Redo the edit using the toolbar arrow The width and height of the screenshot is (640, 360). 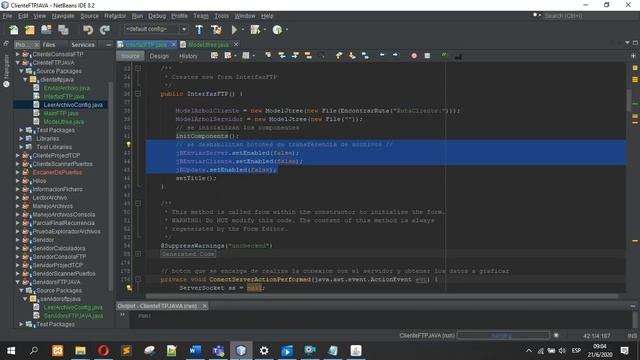105,30
